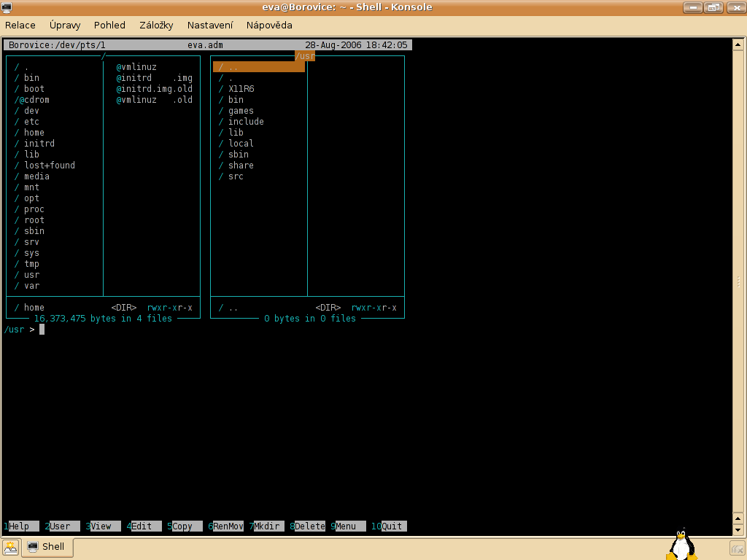Open the Záložky menu
747x560 pixels.
click(x=156, y=25)
